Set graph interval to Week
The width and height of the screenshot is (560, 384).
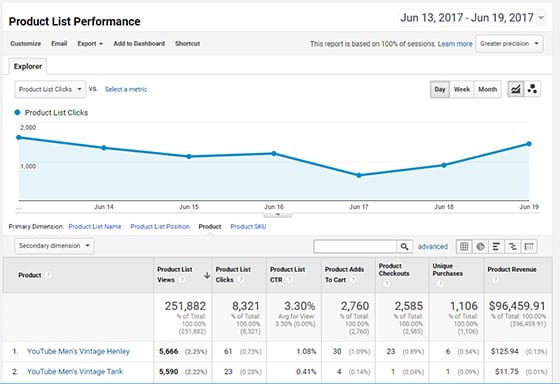coord(462,89)
